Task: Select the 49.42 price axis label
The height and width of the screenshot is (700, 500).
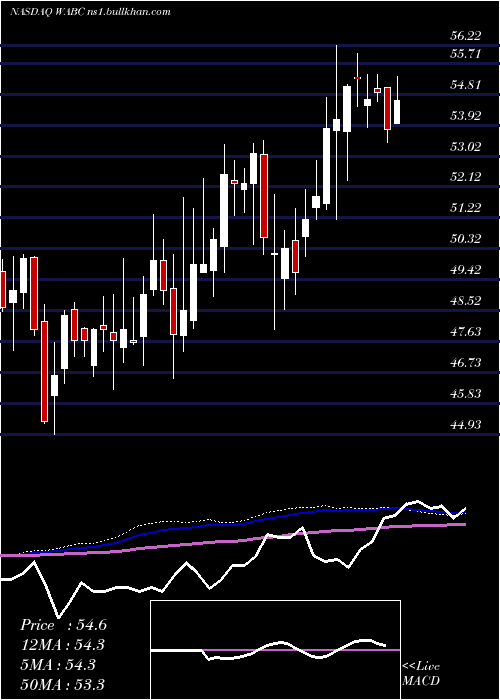Action: tap(466, 270)
